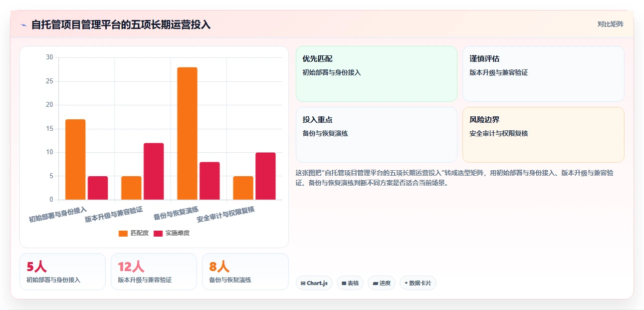Select the tallest orange bar for 备份与恢复演练
The width and height of the screenshot is (644, 310).
click(x=187, y=134)
